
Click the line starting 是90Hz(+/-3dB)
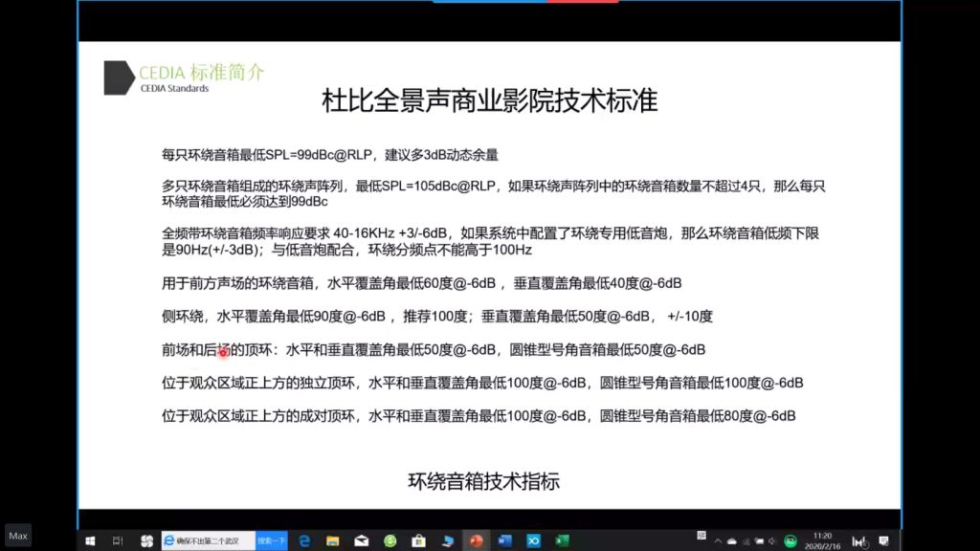point(346,250)
